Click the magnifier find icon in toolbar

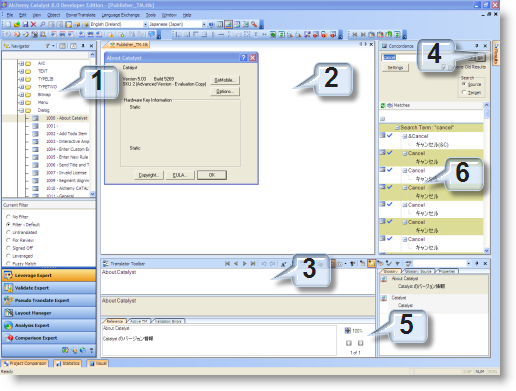tap(42, 24)
